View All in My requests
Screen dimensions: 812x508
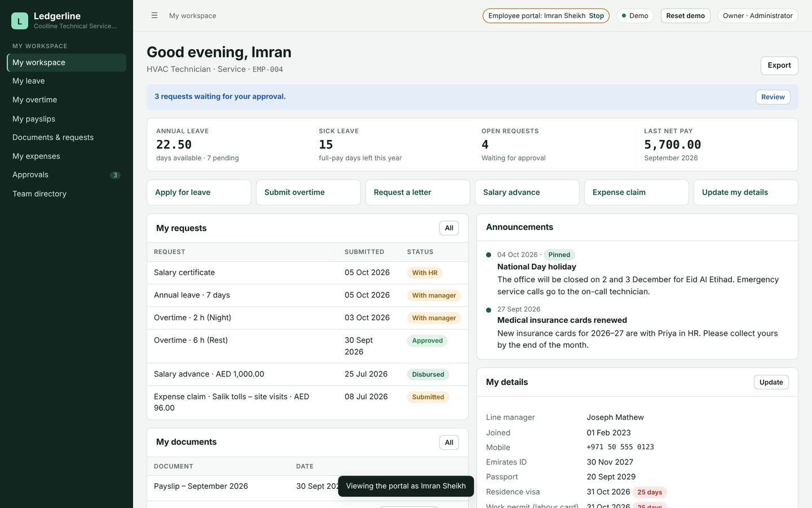point(449,228)
